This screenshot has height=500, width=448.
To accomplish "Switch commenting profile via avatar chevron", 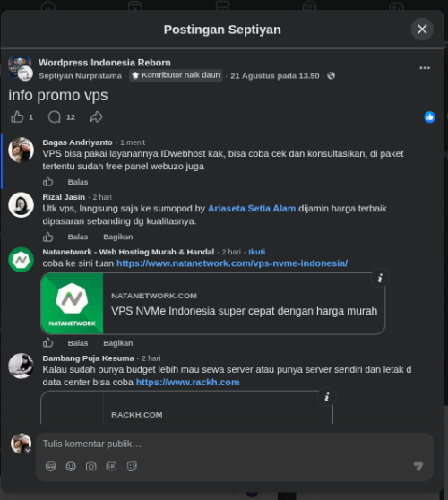I will tap(28, 450).
